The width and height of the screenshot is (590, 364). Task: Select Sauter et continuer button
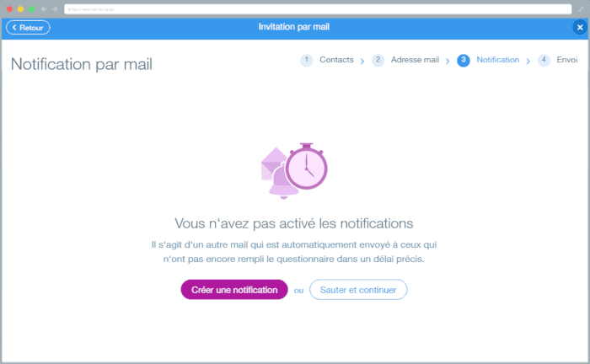click(x=358, y=290)
